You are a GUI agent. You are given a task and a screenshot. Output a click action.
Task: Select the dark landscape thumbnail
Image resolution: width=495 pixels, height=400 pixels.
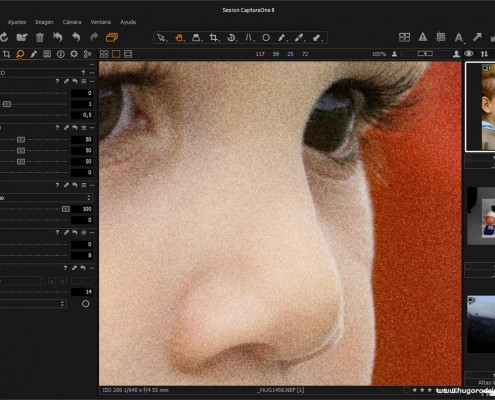(x=481, y=324)
